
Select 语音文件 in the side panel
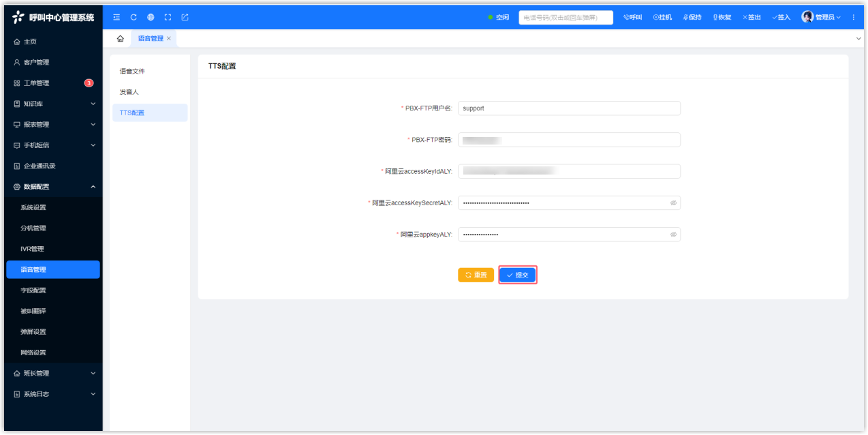133,71
